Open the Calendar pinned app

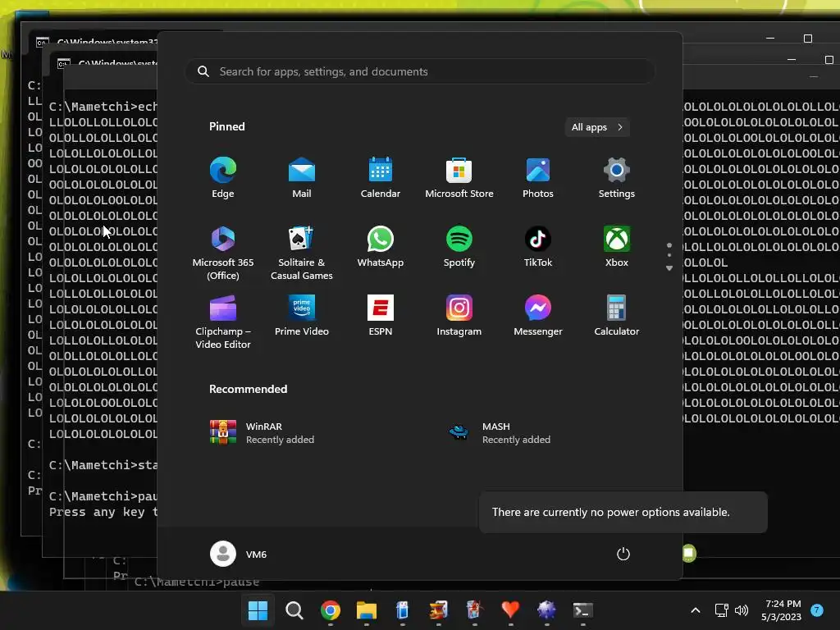pos(381,178)
